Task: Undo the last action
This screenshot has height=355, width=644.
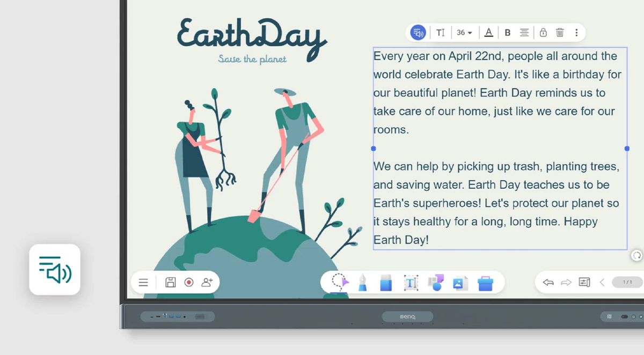Action: pyautogui.click(x=548, y=282)
